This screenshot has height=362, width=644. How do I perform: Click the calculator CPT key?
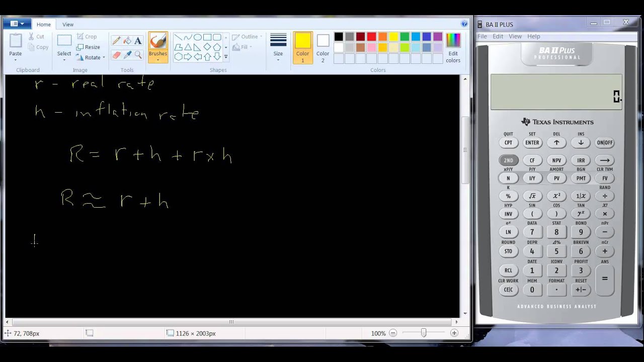click(508, 143)
